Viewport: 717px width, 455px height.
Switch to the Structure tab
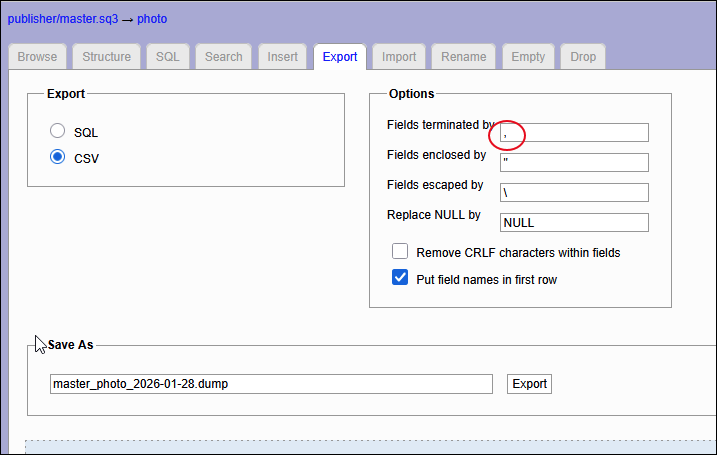point(106,57)
